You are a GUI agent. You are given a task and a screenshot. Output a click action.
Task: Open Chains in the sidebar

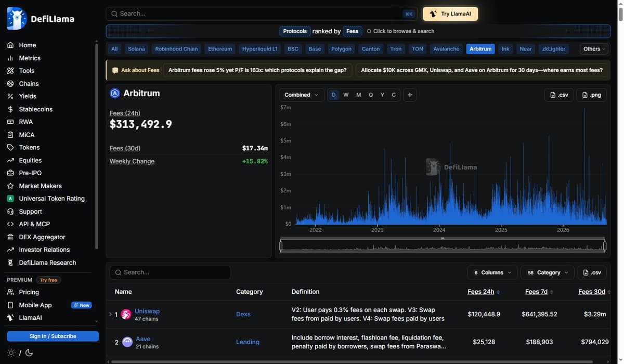point(29,84)
